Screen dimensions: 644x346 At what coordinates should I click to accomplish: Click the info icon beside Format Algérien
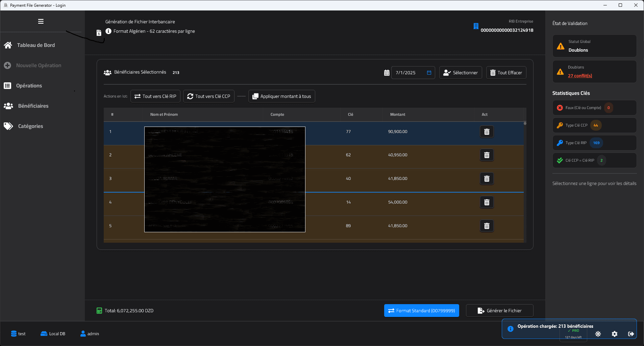(x=108, y=31)
